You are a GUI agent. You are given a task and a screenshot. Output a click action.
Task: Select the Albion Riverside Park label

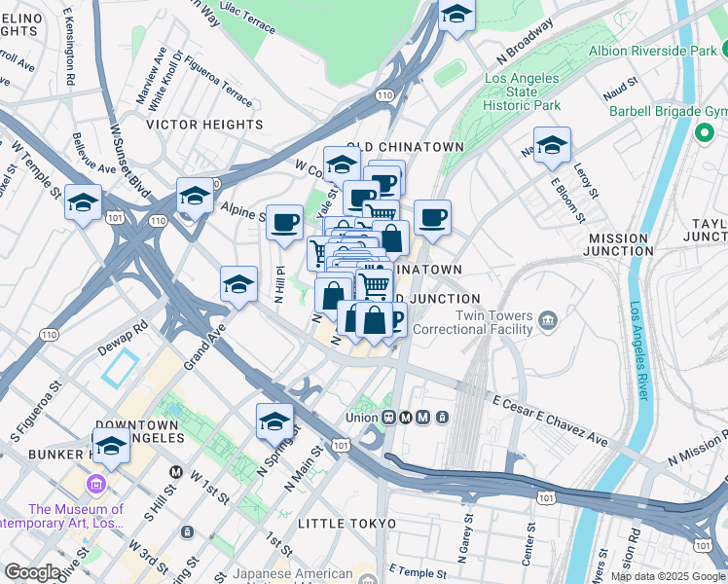point(653,51)
